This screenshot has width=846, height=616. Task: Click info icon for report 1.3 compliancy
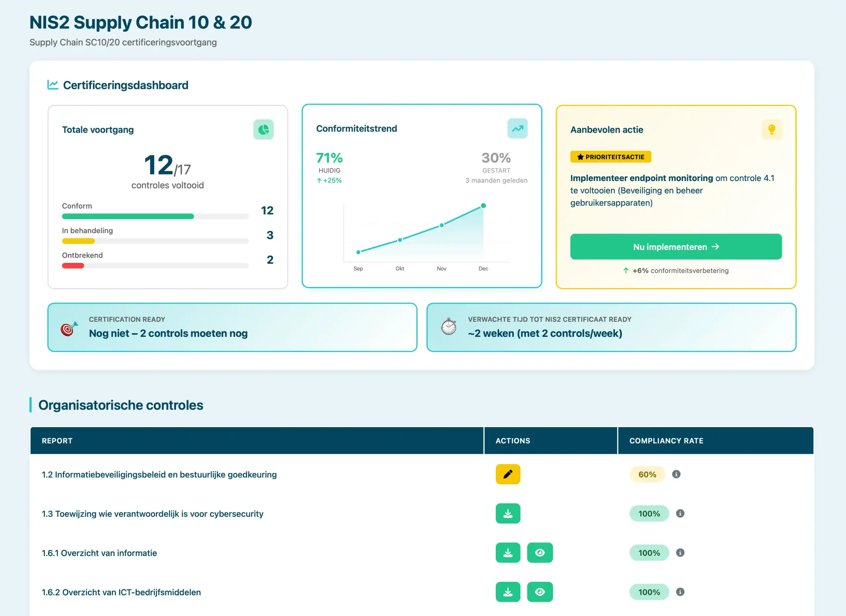click(x=680, y=514)
